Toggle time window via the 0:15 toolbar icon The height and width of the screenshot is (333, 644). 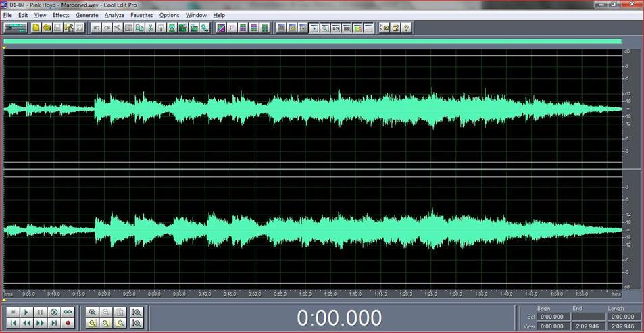[336, 28]
